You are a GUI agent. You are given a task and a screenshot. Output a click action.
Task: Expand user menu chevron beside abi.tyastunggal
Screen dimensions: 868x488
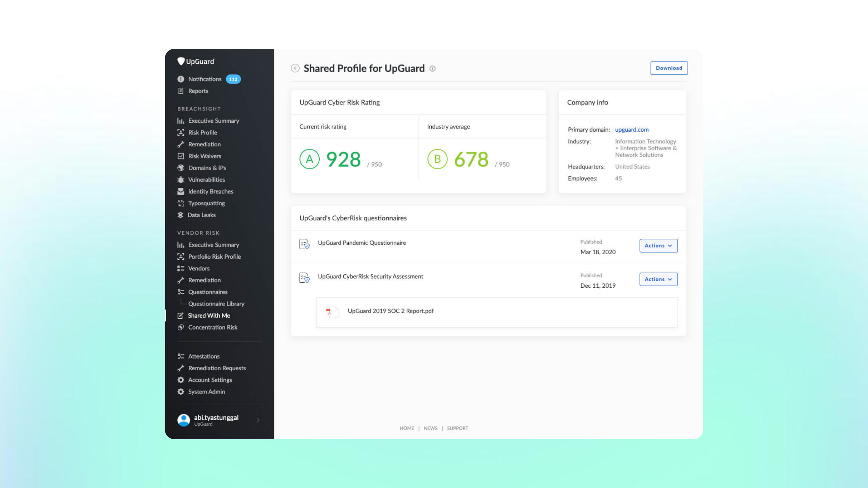click(x=258, y=420)
